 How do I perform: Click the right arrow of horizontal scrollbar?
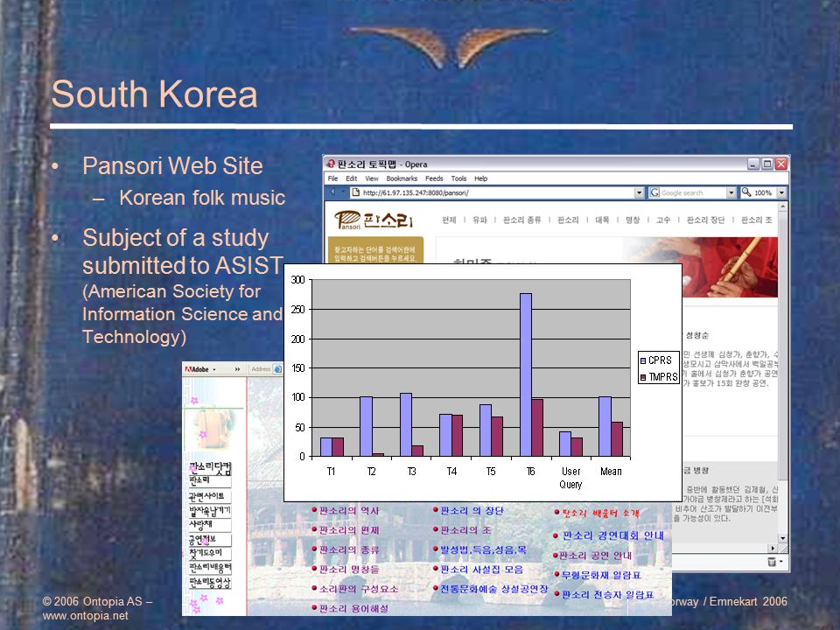click(x=773, y=548)
